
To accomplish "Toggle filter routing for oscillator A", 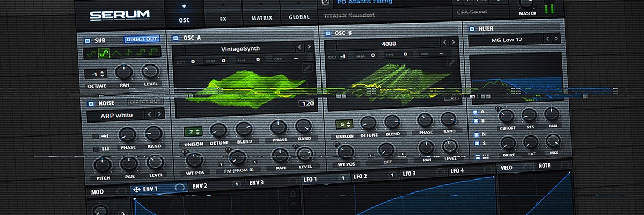I will pos(477,112).
